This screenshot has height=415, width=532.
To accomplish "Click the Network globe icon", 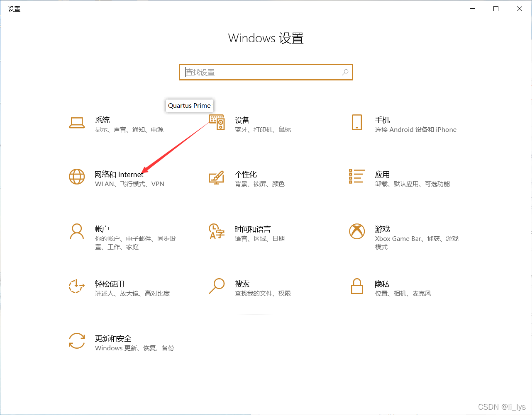I will pos(77,177).
